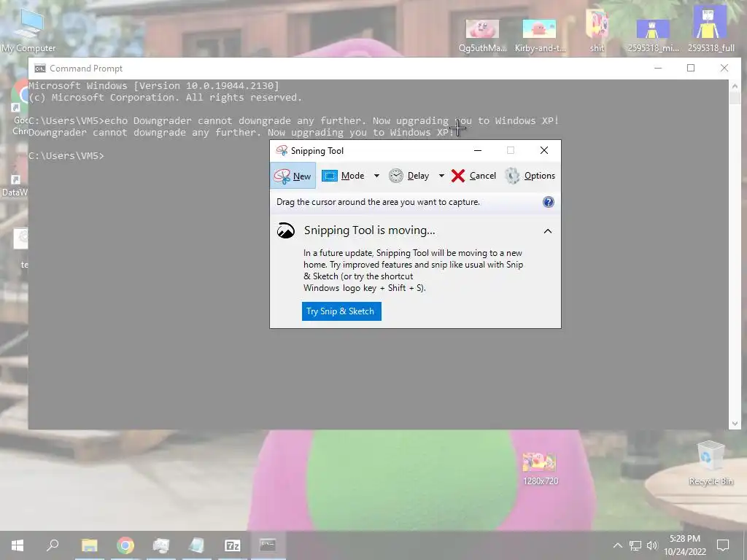Switch to Command Prompt taskbar icon
Screen dimensions: 747x560
268,545
